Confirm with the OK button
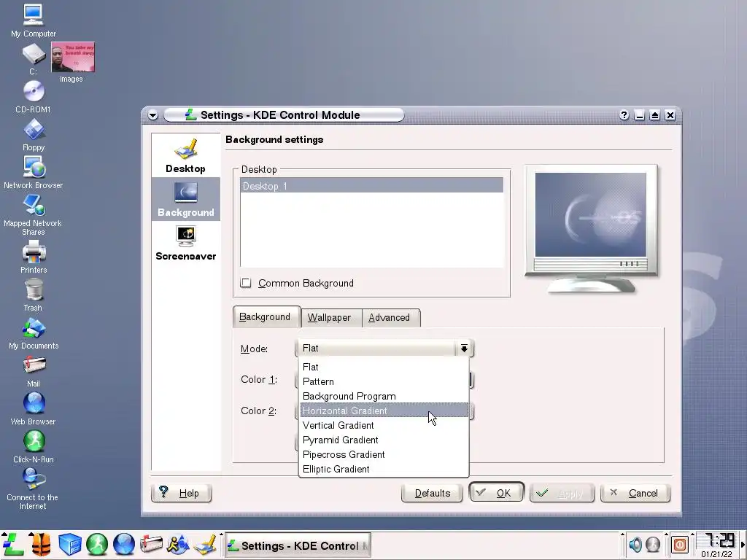Image resolution: width=747 pixels, height=560 pixels. coord(496,493)
